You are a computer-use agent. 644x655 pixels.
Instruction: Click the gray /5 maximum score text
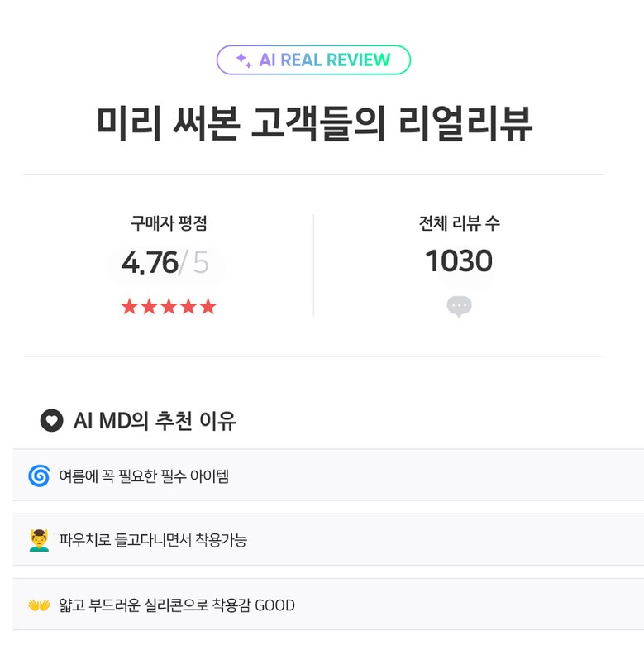196,263
